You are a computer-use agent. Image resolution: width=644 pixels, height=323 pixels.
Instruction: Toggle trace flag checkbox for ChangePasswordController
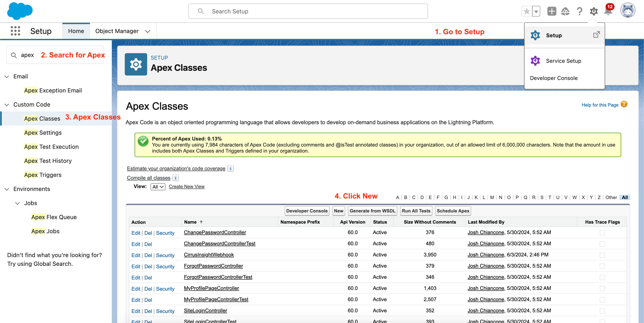(602, 233)
